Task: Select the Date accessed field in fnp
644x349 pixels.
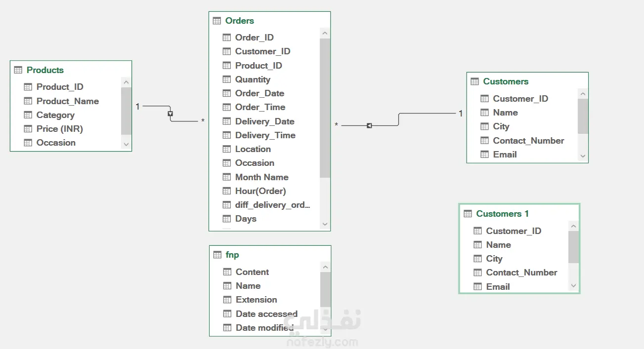Action: pyautogui.click(x=265, y=314)
